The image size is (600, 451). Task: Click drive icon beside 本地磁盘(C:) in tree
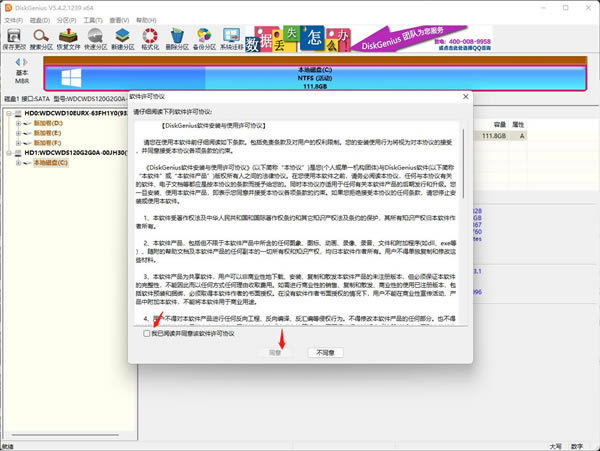tap(27, 163)
